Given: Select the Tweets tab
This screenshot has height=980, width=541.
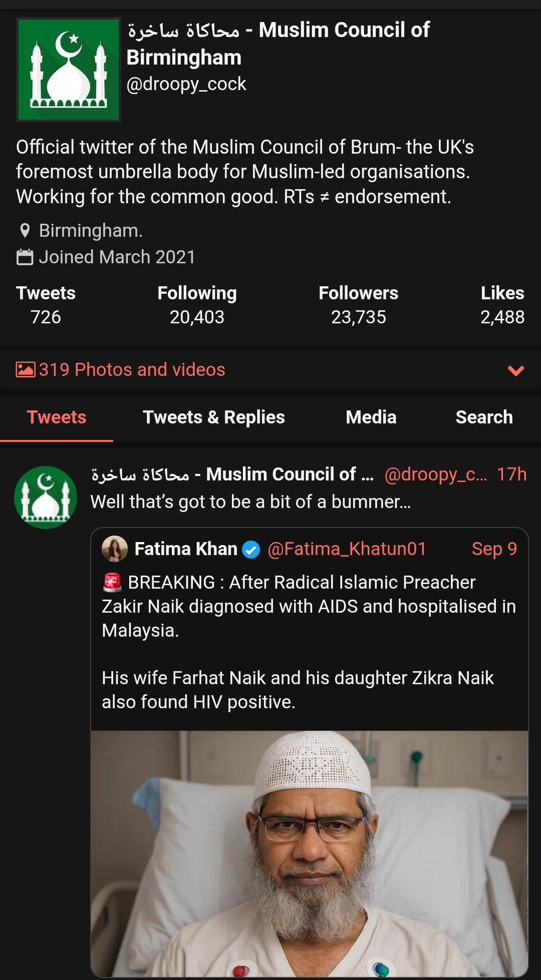Looking at the screenshot, I should pos(57,417).
